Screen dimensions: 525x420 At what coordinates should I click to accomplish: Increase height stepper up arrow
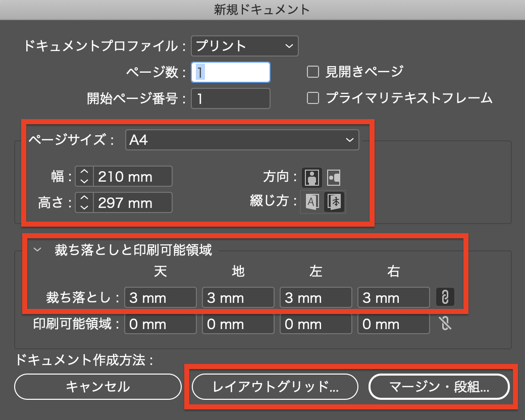click(x=84, y=197)
